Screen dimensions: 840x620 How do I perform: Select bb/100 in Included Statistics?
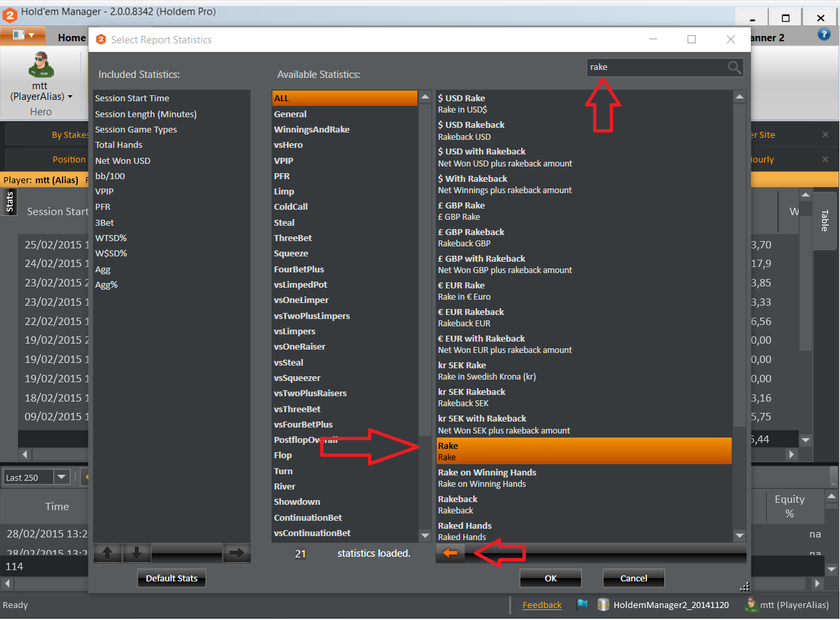171,176
